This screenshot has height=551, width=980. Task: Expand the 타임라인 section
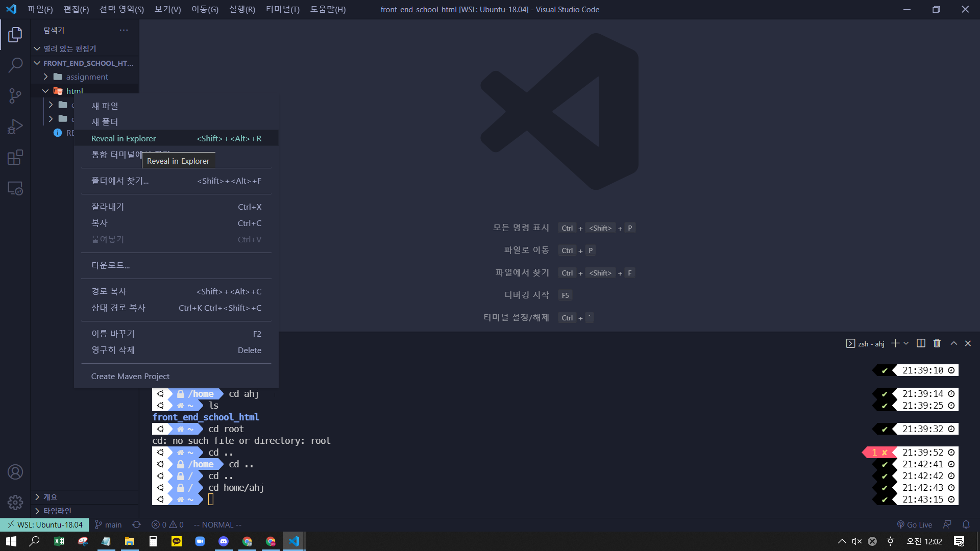57,511
